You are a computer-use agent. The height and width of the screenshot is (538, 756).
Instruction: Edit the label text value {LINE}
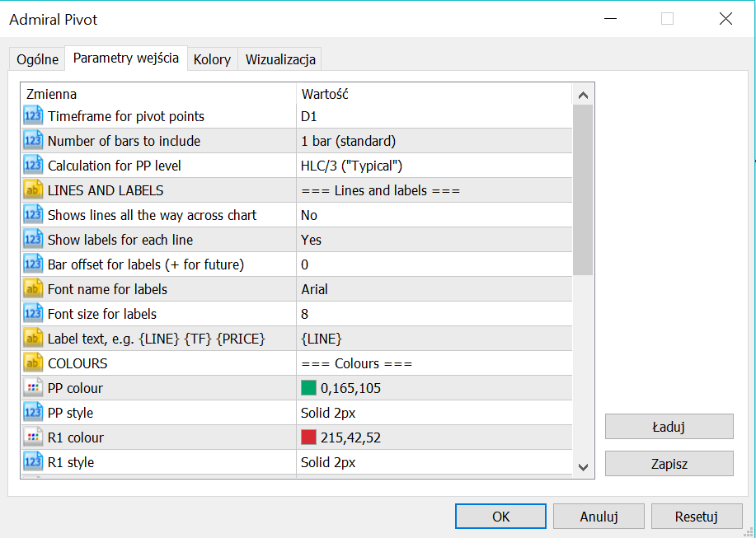tap(434, 339)
